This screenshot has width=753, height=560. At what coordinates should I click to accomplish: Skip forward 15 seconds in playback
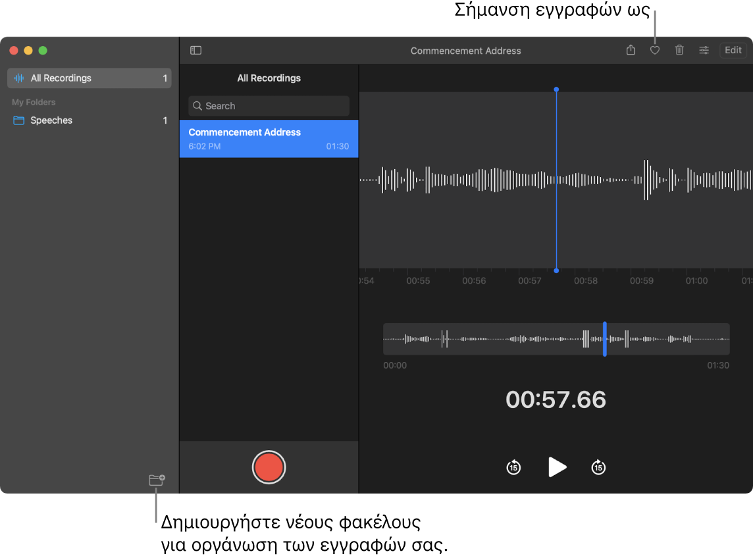click(x=598, y=467)
